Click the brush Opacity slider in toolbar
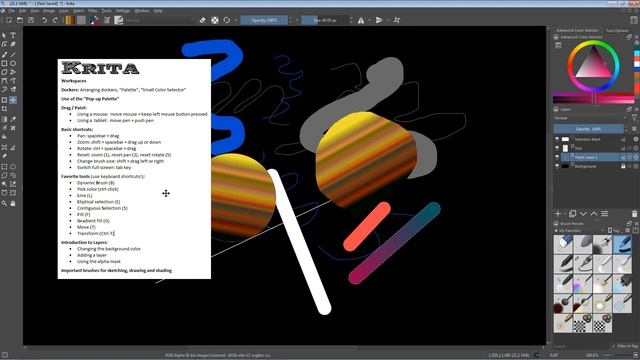Screen dimensions: 640x360 [x=264, y=20]
